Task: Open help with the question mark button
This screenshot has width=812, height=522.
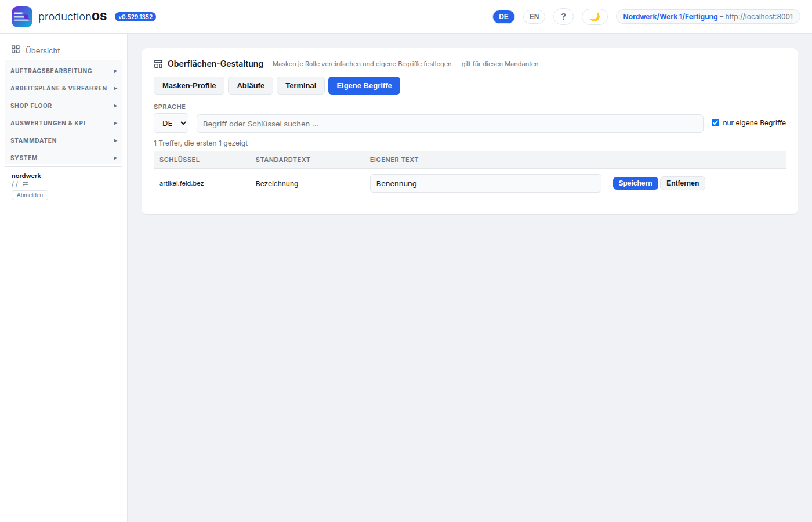Action: [563, 17]
